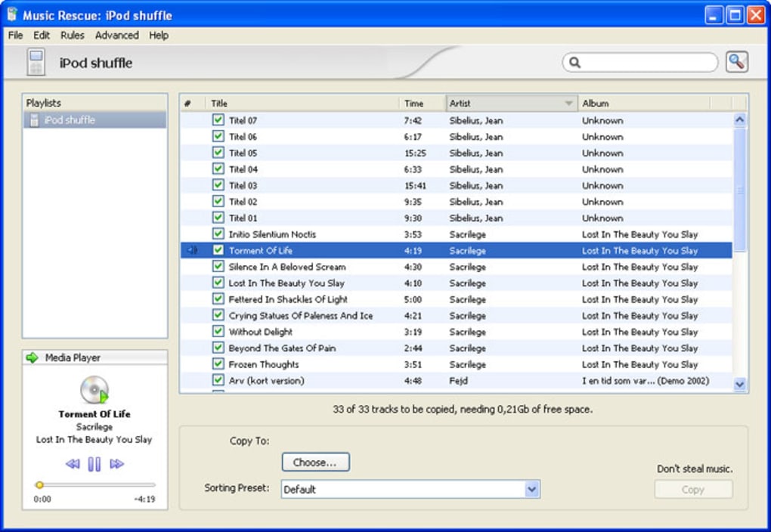The height and width of the screenshot is (532, 771).
Task: Click the Copy button
Action: coord(693,490)
